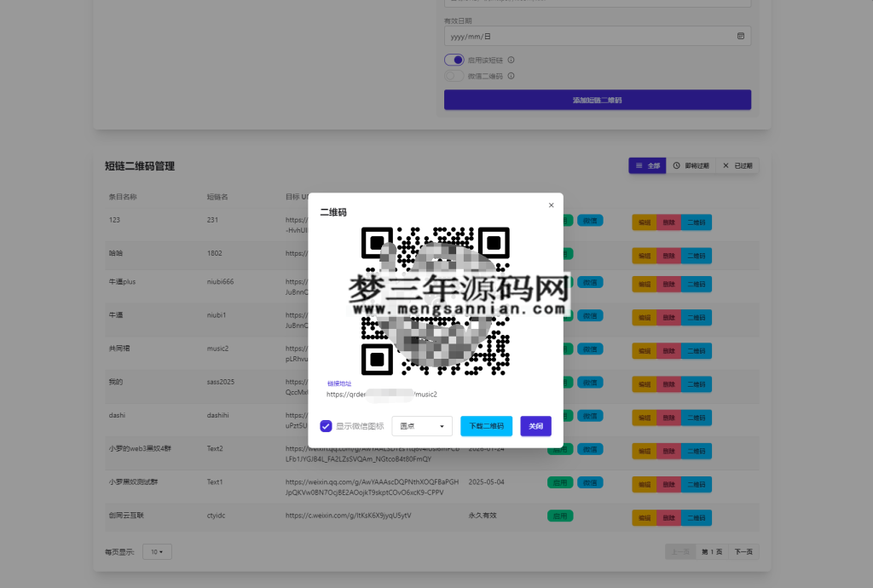Click 删除 for the music2 row
873x588 pixels.
(x=668, y=351)
